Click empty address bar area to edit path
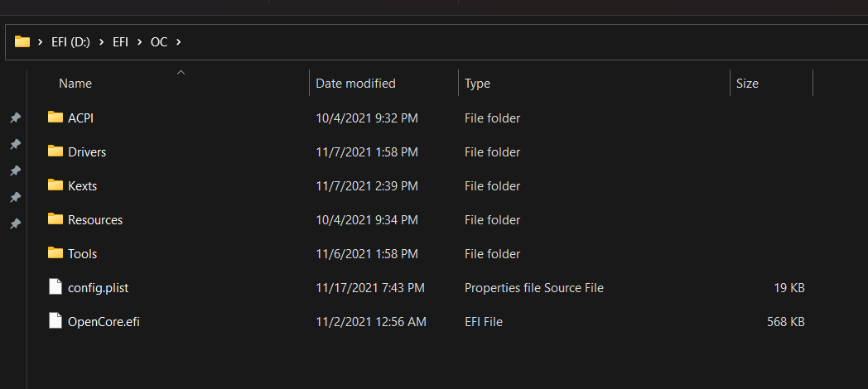Image resolution: width=868 pixels, height=389 pixels. pos(497,41)
